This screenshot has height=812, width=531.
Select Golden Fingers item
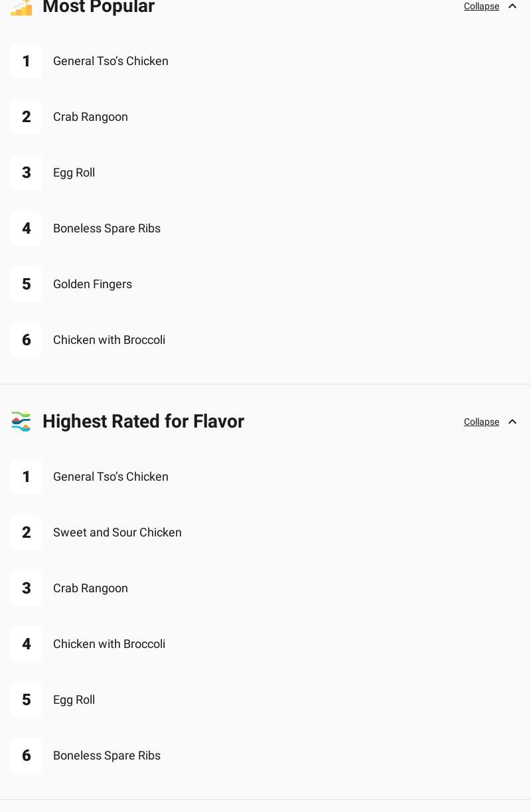click(92, 284)
